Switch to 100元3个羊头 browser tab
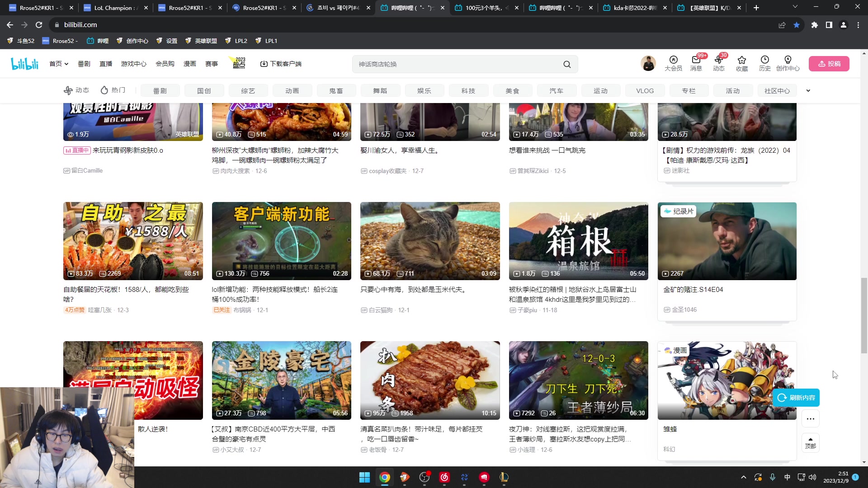 (x=486, y=8)
